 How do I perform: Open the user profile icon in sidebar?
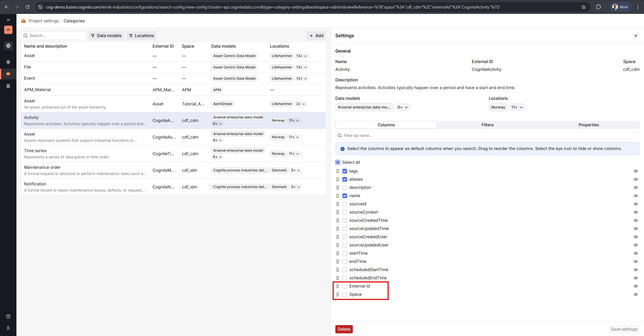tap(8, 328)
